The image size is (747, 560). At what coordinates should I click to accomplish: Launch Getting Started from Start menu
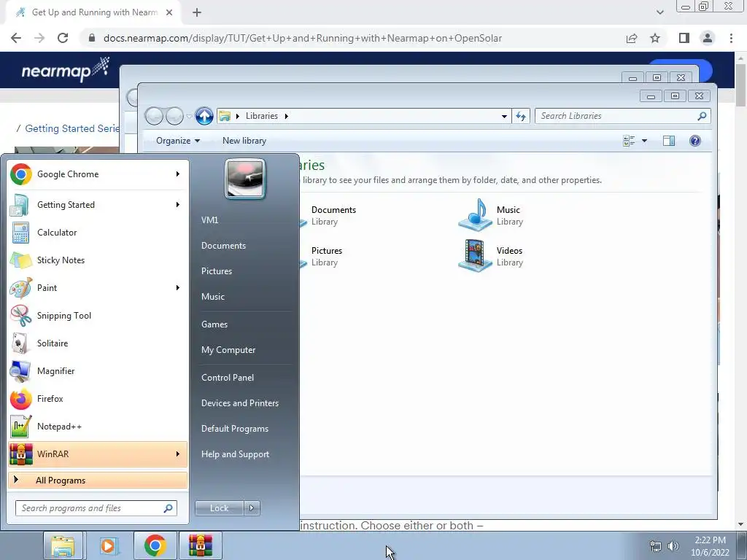[x=98, y=205]
